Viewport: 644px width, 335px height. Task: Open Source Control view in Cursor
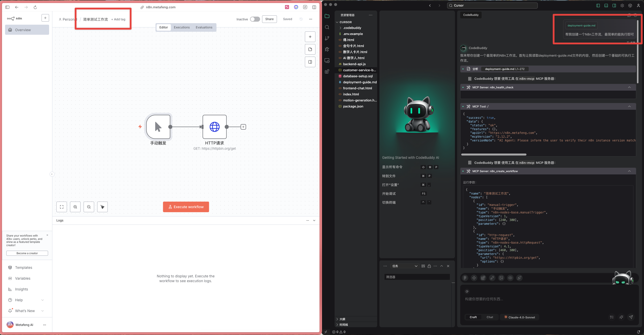click(327, 38)
